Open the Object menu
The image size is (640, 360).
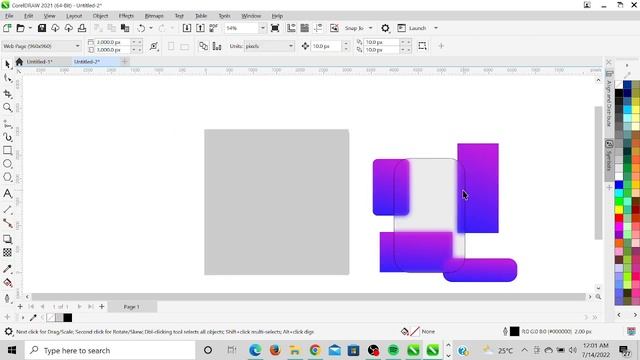[100, 16]
